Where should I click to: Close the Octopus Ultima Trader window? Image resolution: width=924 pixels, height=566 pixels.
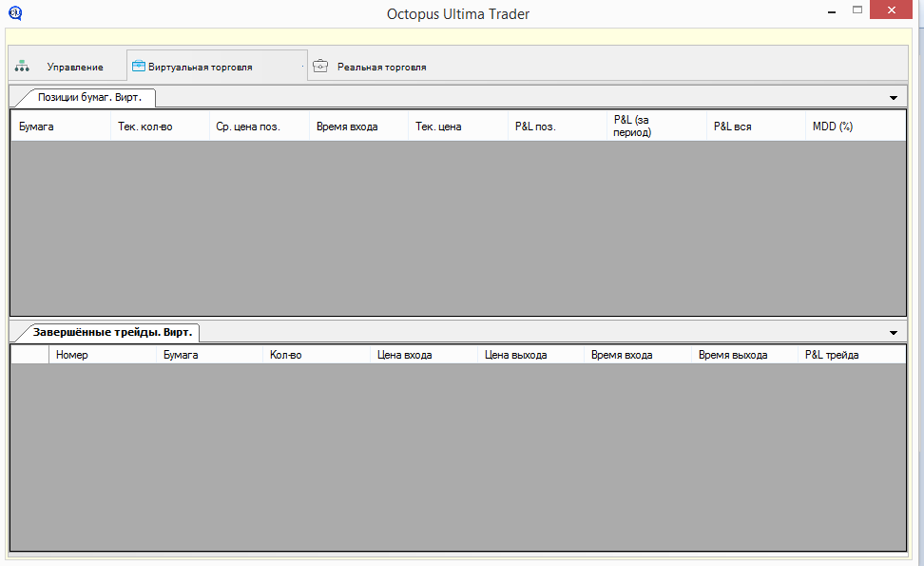(x=891, y=10)
